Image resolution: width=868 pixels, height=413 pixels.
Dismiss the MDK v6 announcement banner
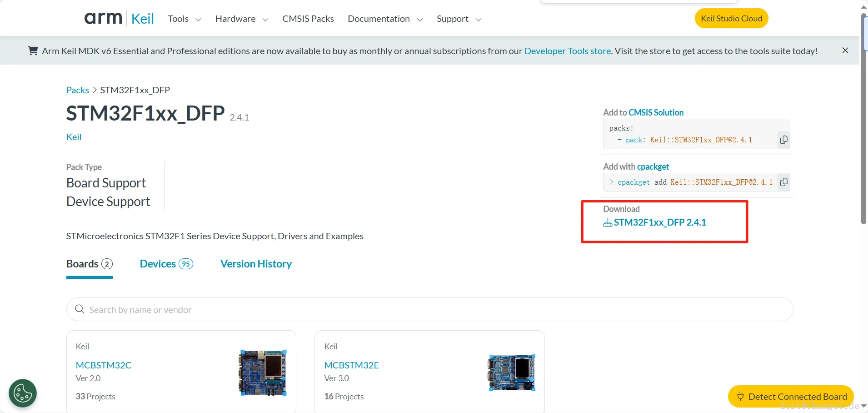tap(845, 50)
